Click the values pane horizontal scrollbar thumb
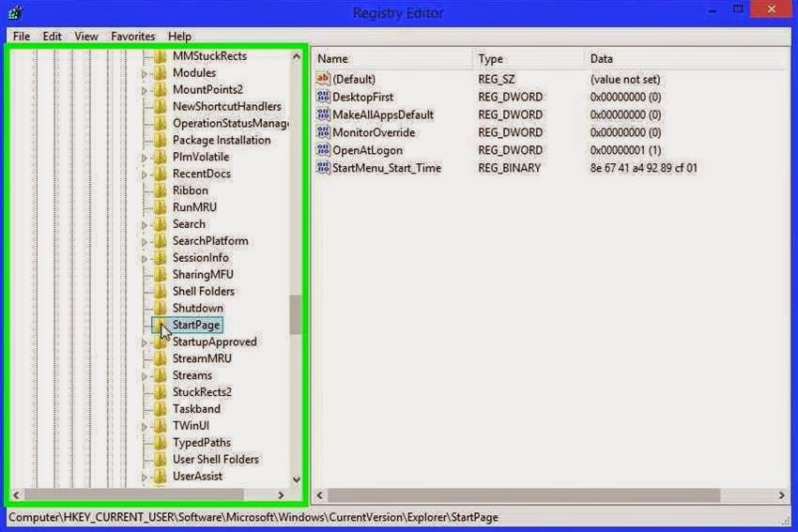The image size is (798, 532). [x=524, y=494]
